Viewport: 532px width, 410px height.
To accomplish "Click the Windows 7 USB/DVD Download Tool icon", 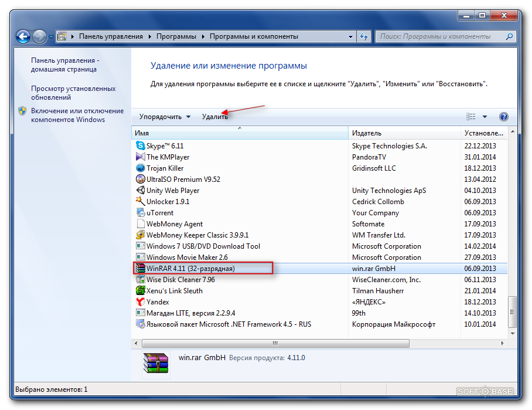I will pyautogui.click(x=140, y=246).
